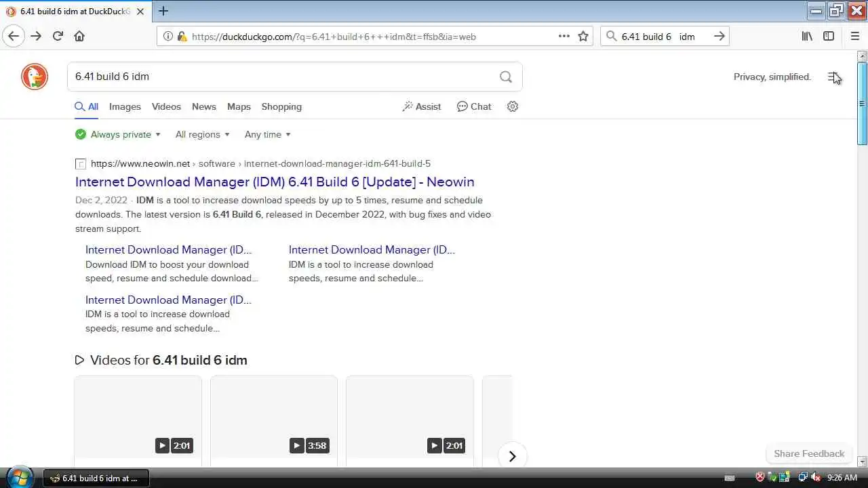Image resolution: width=868 pixels, height=488 pixels.
Task: Open the Assist feature
Action: (422, 106)
